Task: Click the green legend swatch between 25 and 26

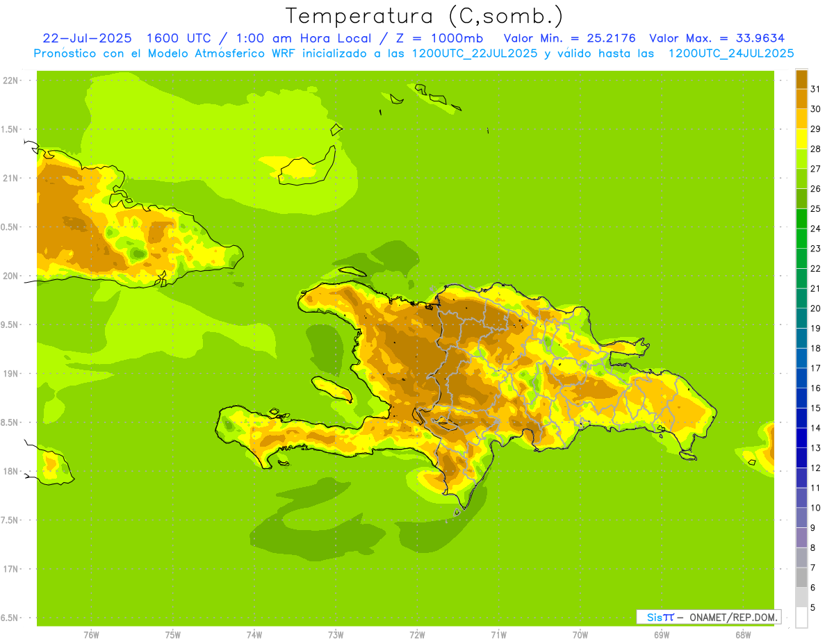Action: pos(801,199)
